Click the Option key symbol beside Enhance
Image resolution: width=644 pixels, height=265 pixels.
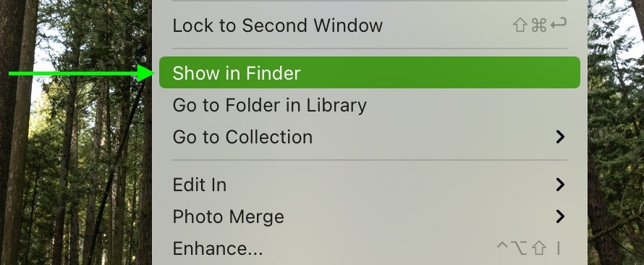click(519, 248)
